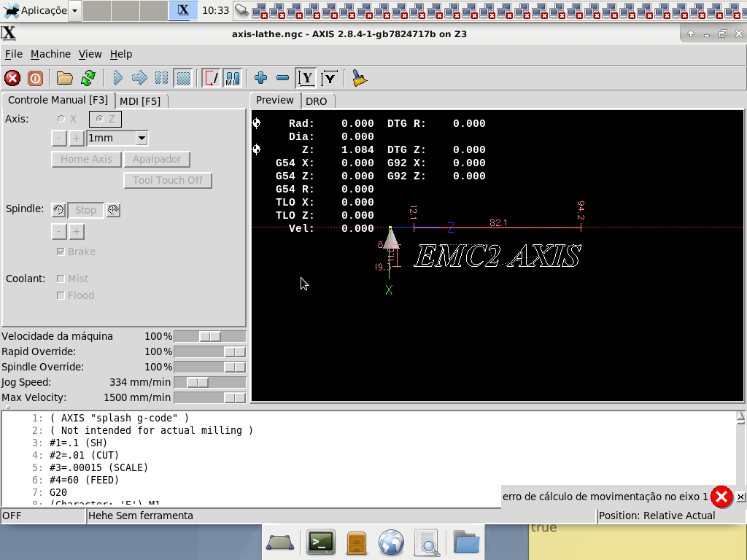The image size is (747, 560).
Task: Click the Apalpador button
Action: pos(157,159)
